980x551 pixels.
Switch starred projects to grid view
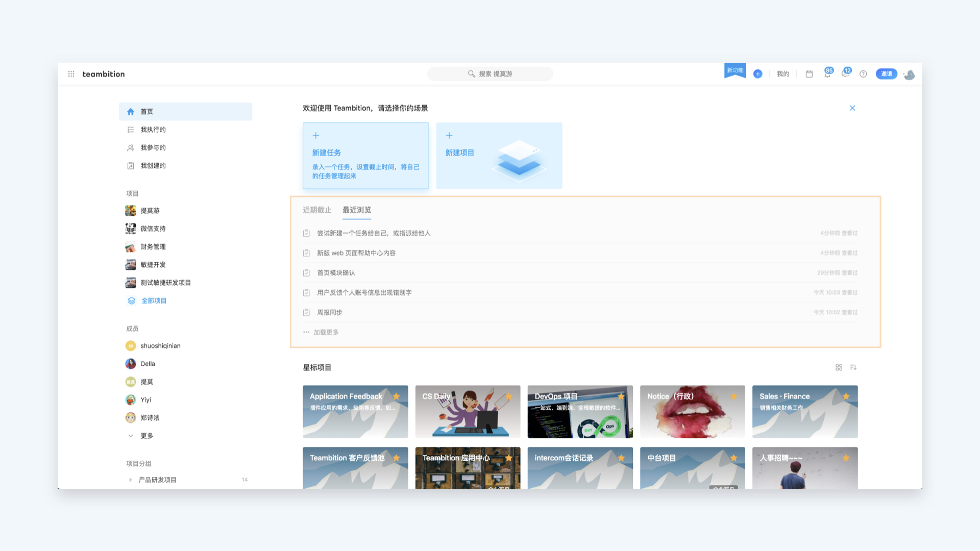click(x=839, y=367)
